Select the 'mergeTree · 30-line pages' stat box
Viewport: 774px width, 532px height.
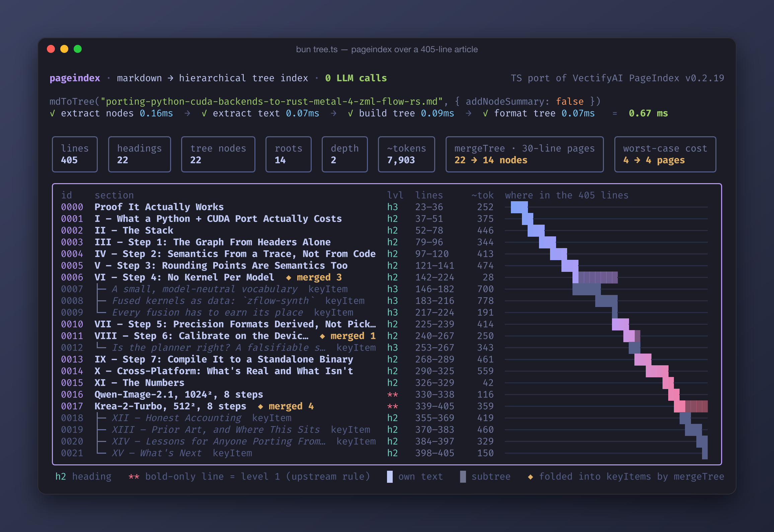point(525,154)
